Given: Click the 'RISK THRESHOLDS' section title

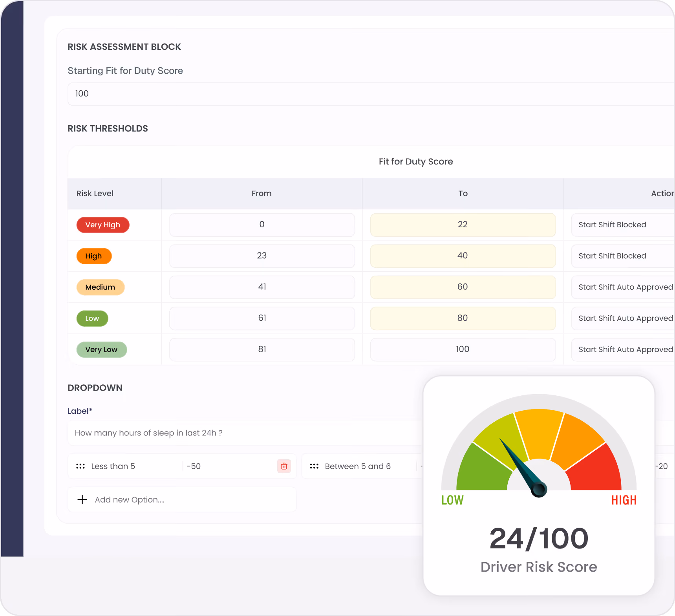Looking at the screenshot, I should [108, 128].
